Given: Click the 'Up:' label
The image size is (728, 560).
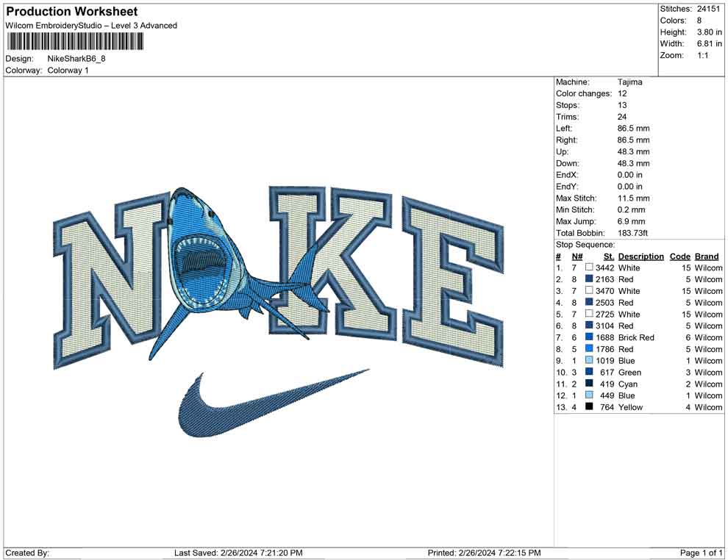Looking at the screenshot, I should tap(562, 151).
